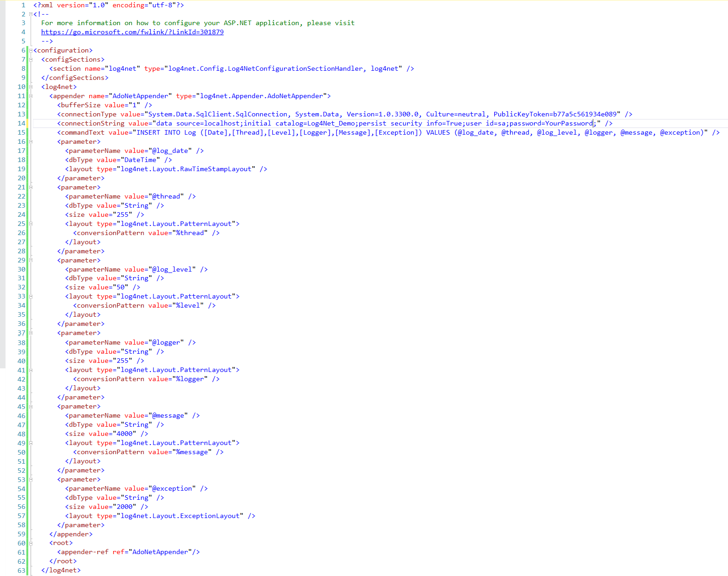Collapse the layout element at line 49
The width and height of the screenshot is (728, 576).
31,443
